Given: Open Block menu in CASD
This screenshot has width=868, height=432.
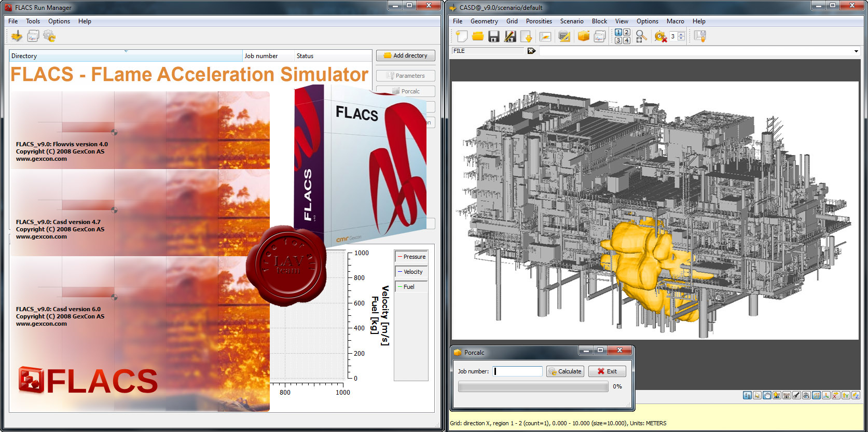Looking at the screenshot, I should tap(599, 21).
